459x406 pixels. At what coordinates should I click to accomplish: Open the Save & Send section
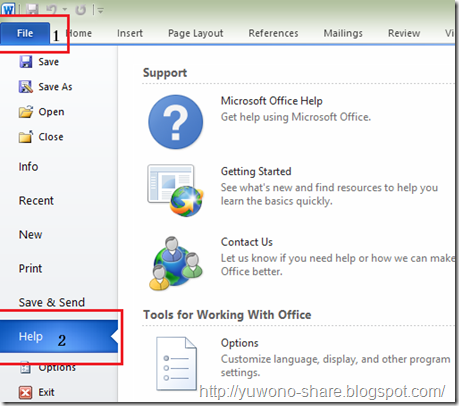[52, 302]
